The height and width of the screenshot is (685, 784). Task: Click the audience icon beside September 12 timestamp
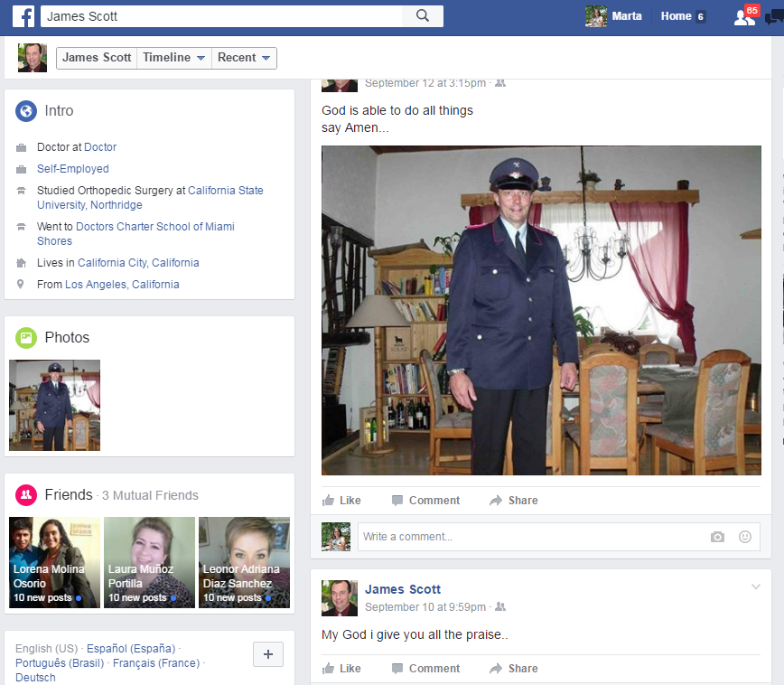[499, 82]
